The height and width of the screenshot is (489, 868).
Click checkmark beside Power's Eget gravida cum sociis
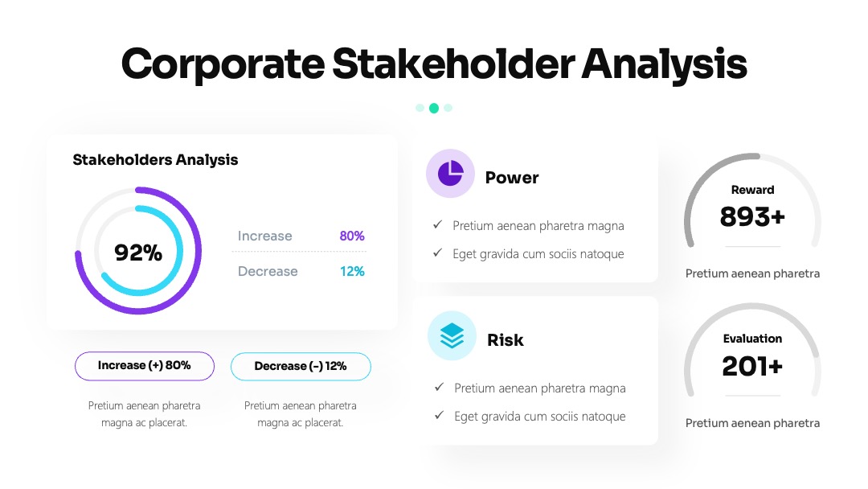click(x=437, y=253)
